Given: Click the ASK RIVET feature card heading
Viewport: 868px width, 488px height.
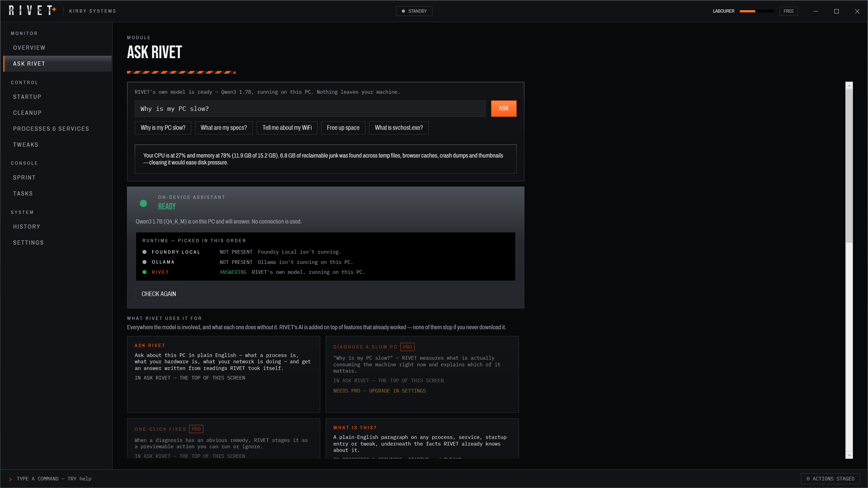Looking at the screenshot, I should tap(149, 346).
